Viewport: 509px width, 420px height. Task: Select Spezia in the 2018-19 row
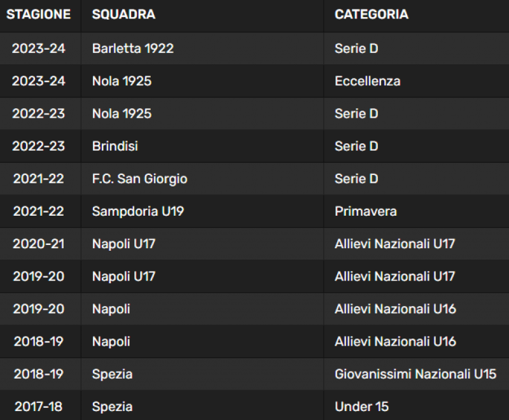113,374
